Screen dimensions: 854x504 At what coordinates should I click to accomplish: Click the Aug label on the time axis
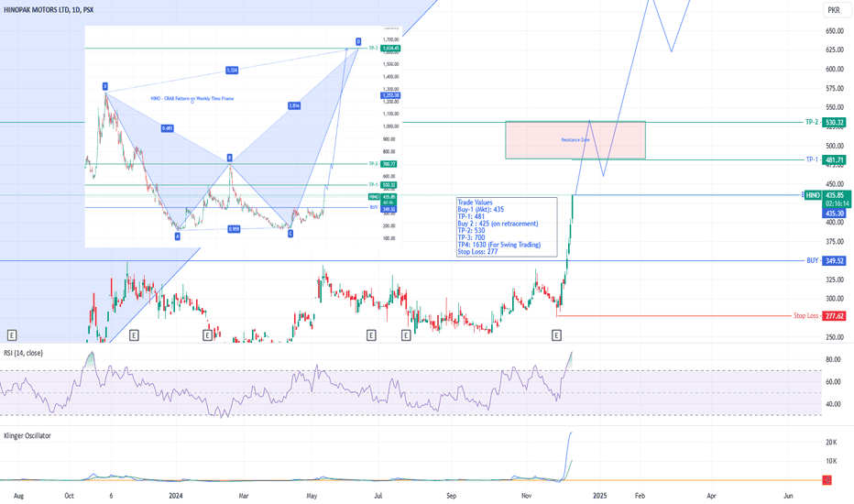(x=18, y=496)
